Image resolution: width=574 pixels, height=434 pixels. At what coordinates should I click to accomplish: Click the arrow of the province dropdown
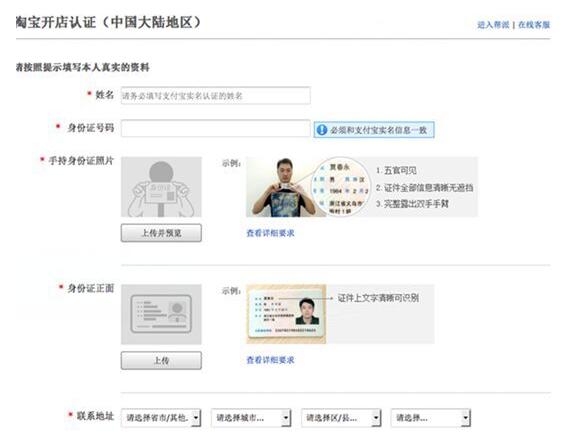tap(196, 418)
